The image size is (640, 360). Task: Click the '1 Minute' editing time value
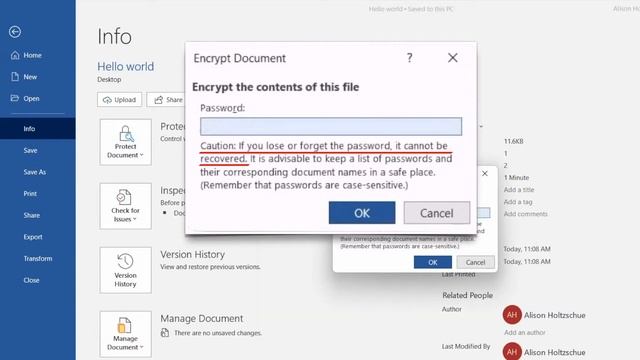tap(516, 178)
